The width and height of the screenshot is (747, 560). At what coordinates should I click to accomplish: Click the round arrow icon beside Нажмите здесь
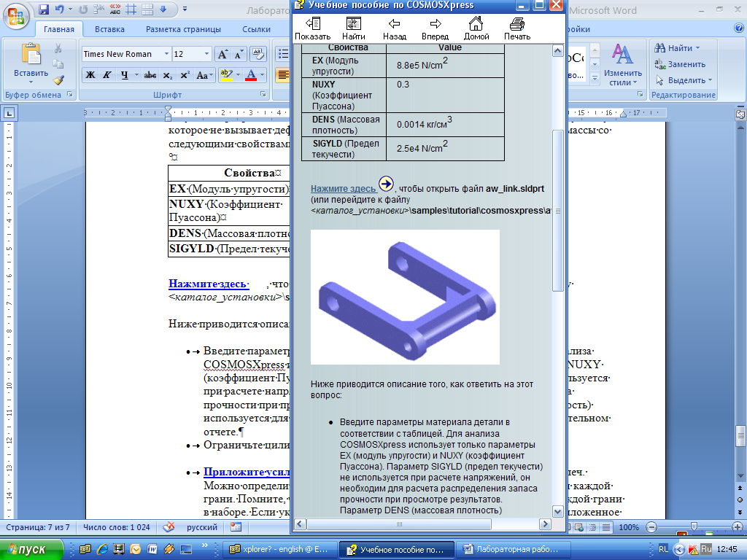click(386, 184)
